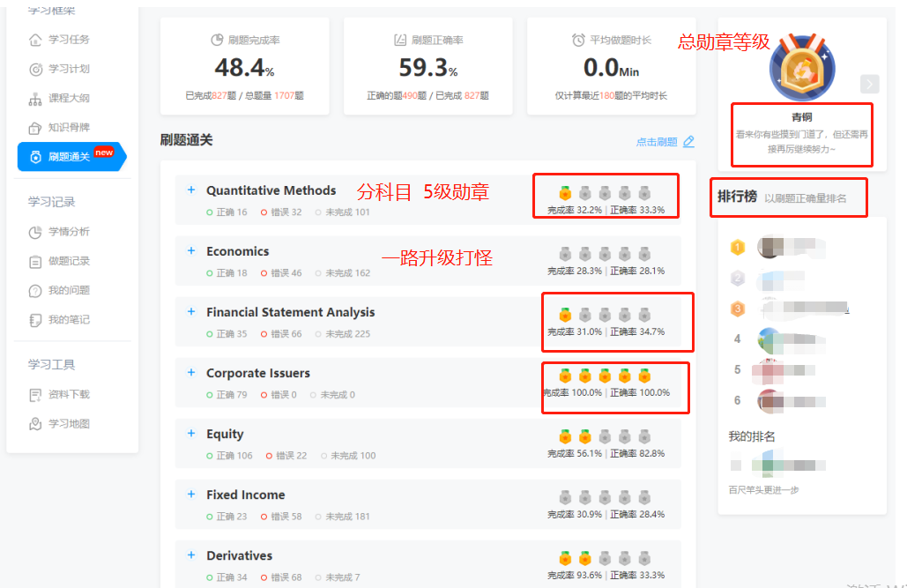Expand the Derivatives subject
Image resolution: width=907 pixels, height=588 pixels.
pos(191,555)
